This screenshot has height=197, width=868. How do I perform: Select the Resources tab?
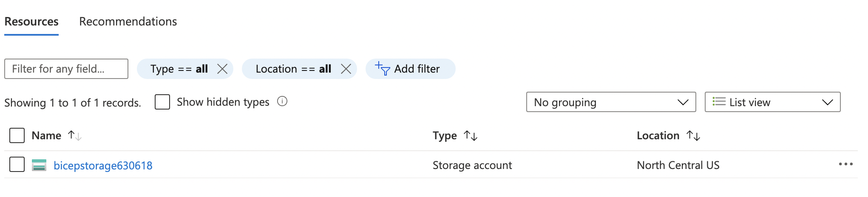pos(31,21)
